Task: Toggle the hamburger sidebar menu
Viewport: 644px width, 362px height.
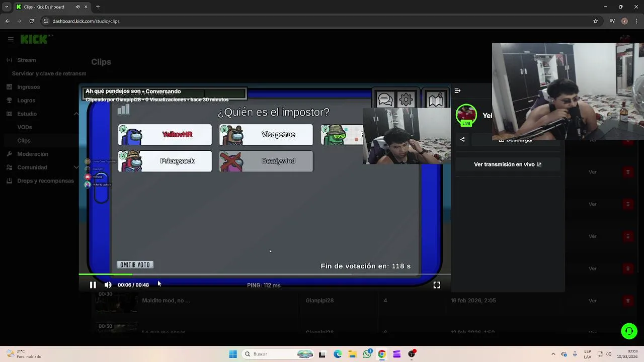Action: pos(11,39)
